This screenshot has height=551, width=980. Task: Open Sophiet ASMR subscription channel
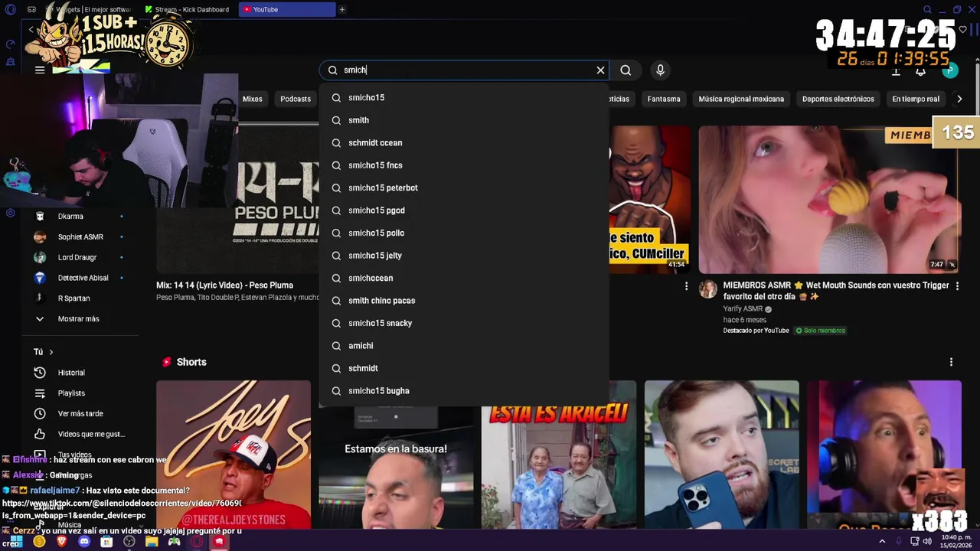pyautogui.click(x=79, y=237)
